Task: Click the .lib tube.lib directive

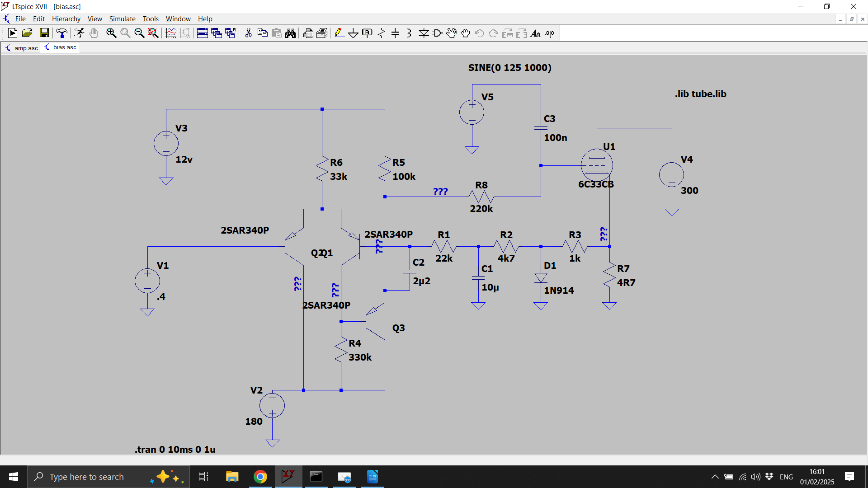Action: point(701,94)
